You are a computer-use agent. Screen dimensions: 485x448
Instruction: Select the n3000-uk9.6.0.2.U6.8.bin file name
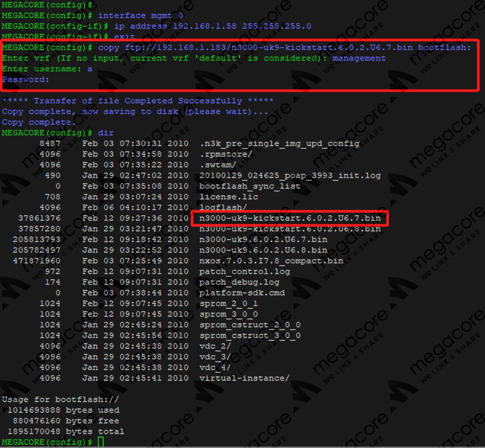pyautogui.click(x=264, y=250)
